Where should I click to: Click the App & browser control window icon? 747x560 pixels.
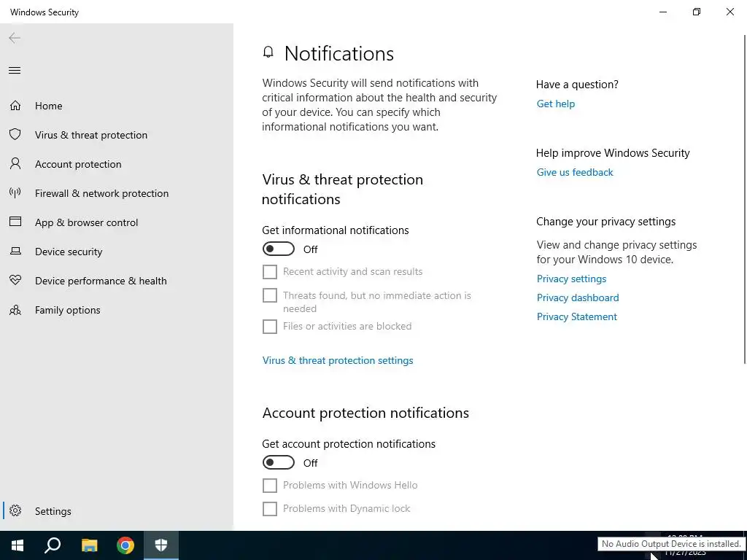(x=15, y=222)
